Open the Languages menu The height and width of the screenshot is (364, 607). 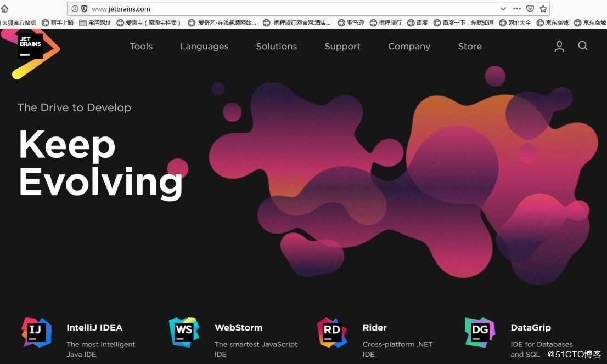tap(204, 47)
